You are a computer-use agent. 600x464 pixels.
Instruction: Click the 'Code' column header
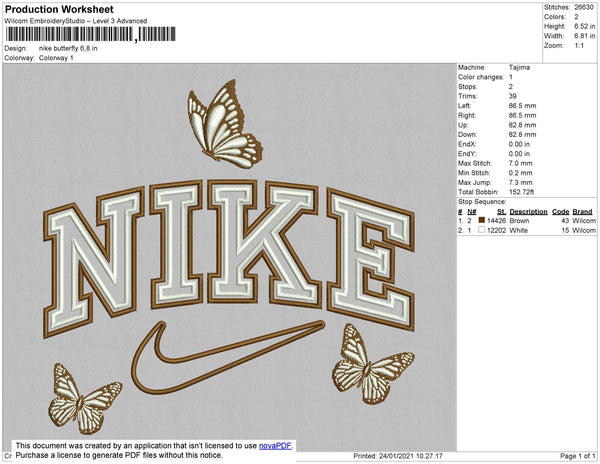coord(561,212)
